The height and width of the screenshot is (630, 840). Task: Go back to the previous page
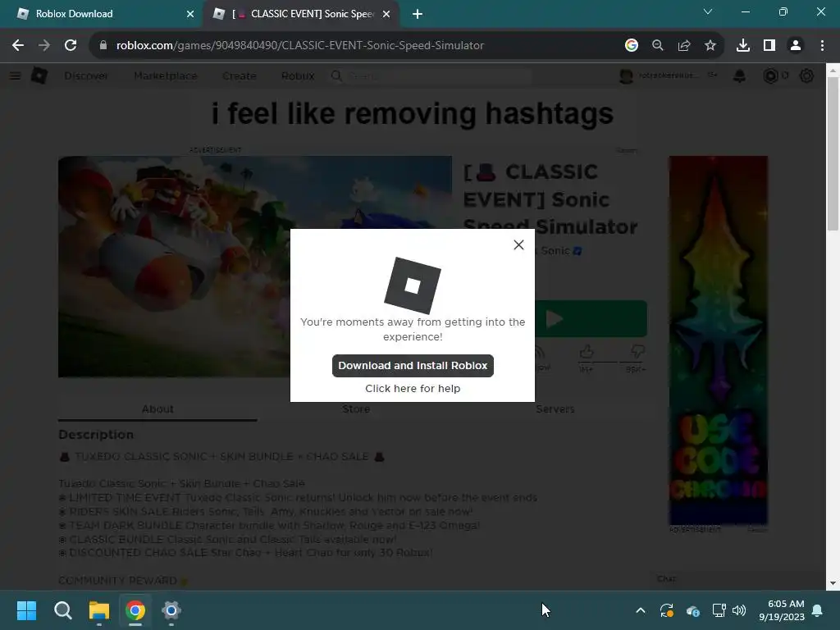tap(18, 46)
